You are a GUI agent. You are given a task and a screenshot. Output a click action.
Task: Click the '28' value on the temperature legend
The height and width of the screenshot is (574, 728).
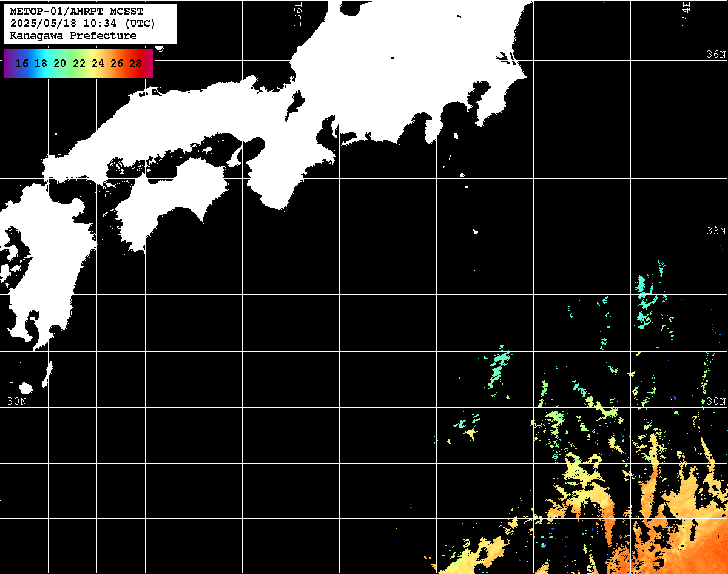136,63
